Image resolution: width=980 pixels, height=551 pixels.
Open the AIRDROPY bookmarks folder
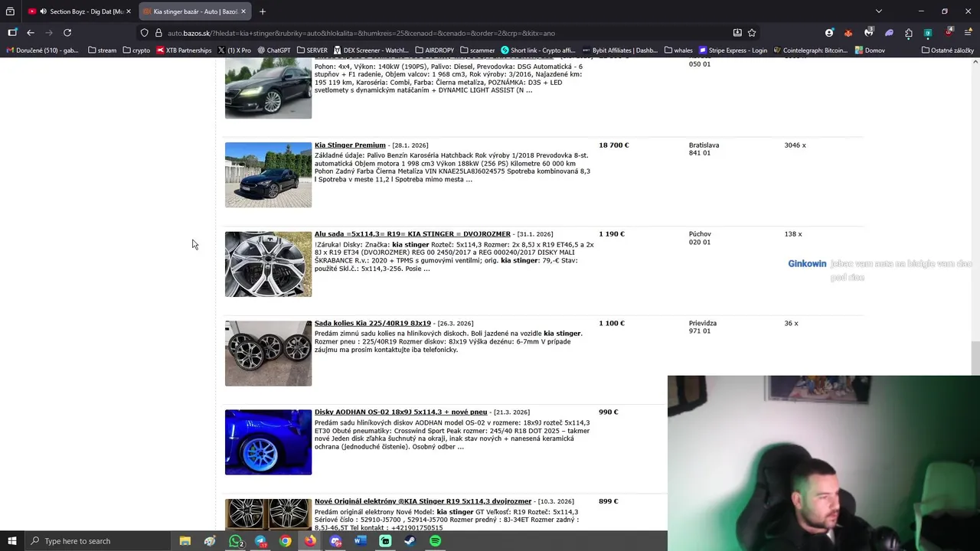tap(435, 51)
